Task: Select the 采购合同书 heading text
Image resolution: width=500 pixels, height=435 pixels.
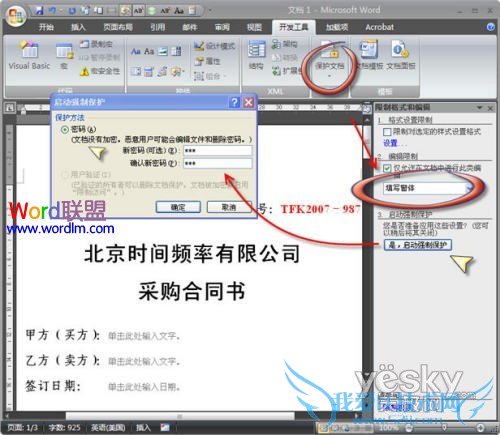Action: tap(192, 291)
